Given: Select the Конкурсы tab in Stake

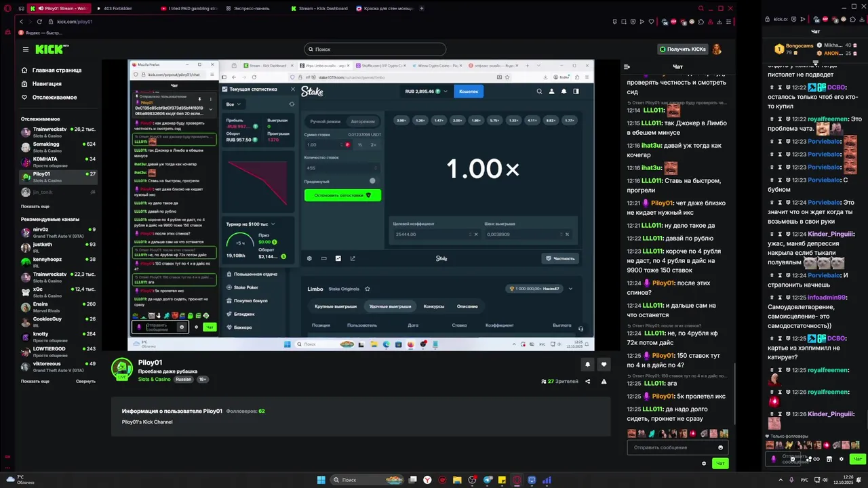Looking at the screenshot, I should point(434,306).
